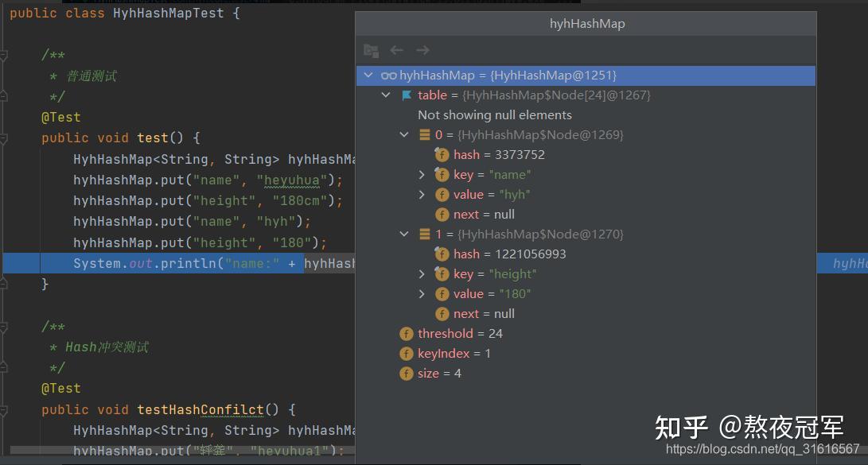Click the flag icon next to table
This screenshot has height=465, width=868.
coord(407,95)
